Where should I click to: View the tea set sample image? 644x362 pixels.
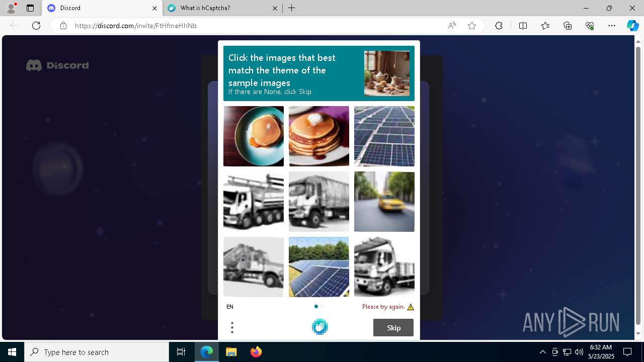pos(387,73)
